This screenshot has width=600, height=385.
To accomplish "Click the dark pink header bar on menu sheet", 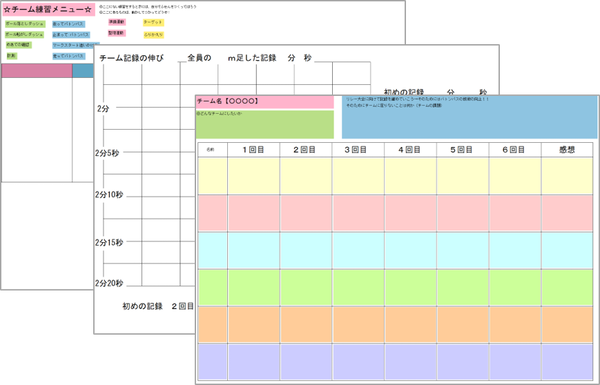I will tap(37, 71).
